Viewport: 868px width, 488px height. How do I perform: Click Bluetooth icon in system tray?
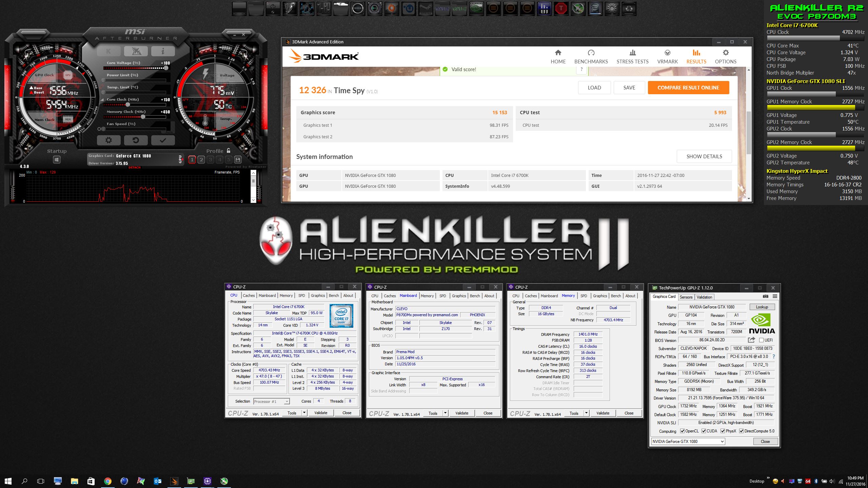coord(816,481)
